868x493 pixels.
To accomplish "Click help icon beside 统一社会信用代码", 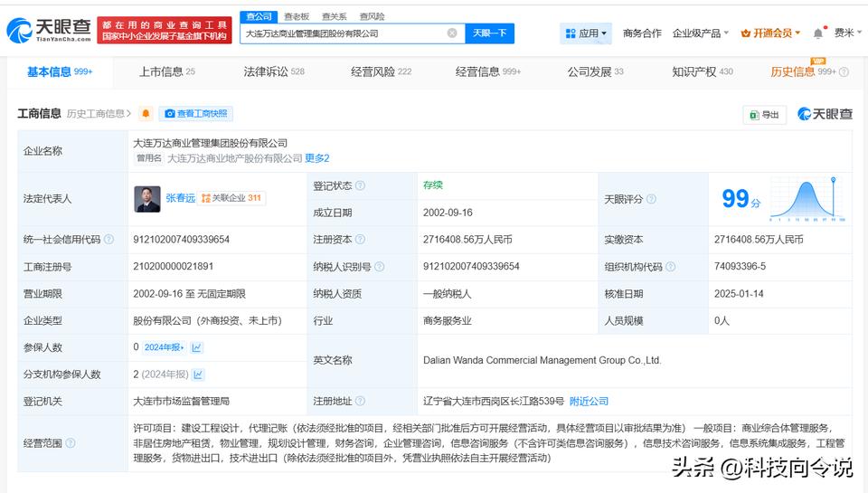I will pos(109,240).
